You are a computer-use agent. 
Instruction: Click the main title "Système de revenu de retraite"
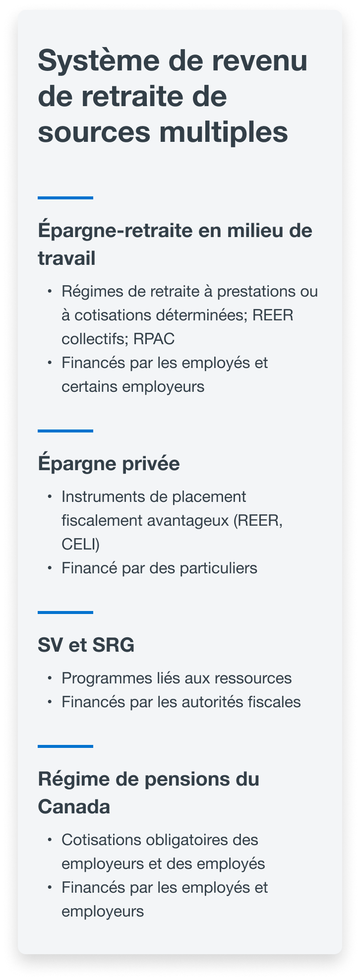point(173,96)
